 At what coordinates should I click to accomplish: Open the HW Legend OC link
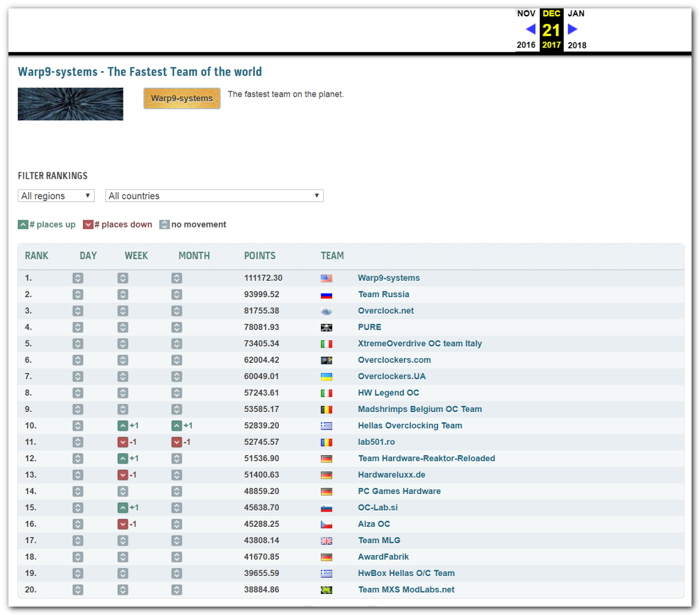click(388, 393)
